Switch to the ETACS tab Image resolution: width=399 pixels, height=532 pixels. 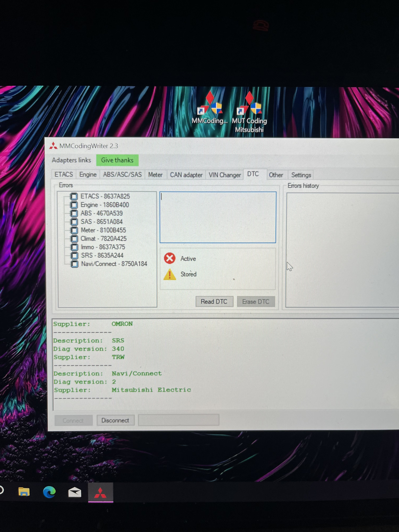(64, 175)
